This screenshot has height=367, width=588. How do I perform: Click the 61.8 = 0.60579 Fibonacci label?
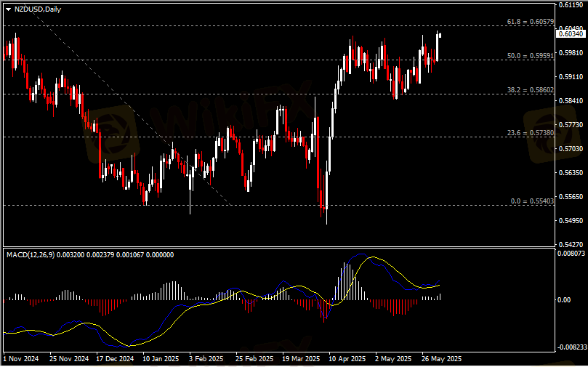pos(531,22)
